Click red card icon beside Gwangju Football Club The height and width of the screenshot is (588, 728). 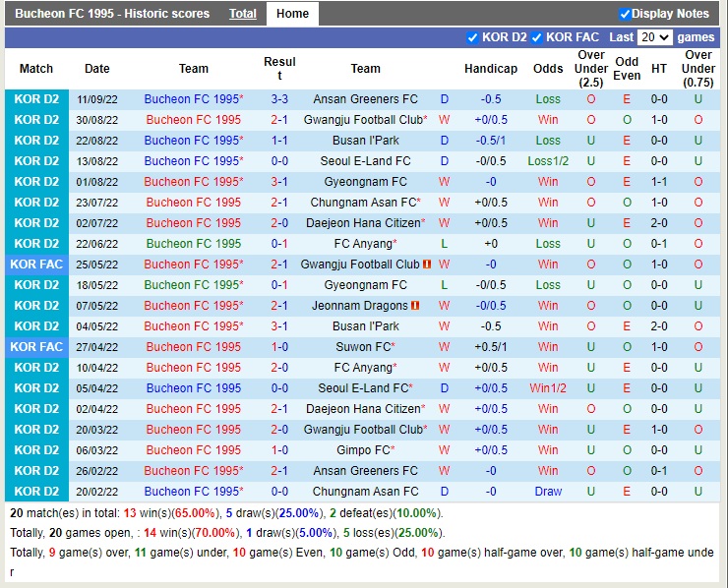(427, 265)
